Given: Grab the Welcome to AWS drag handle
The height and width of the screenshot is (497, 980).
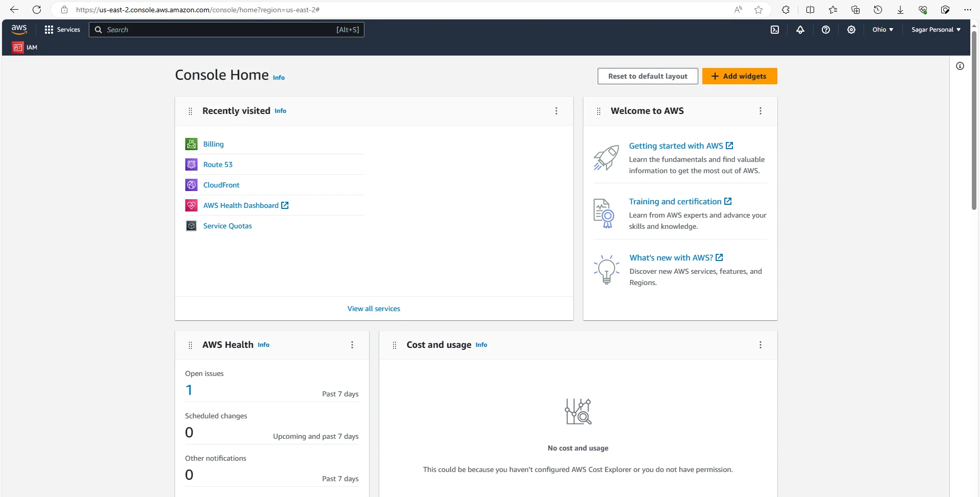Looking at the screenshot, I should pos(599,111).
